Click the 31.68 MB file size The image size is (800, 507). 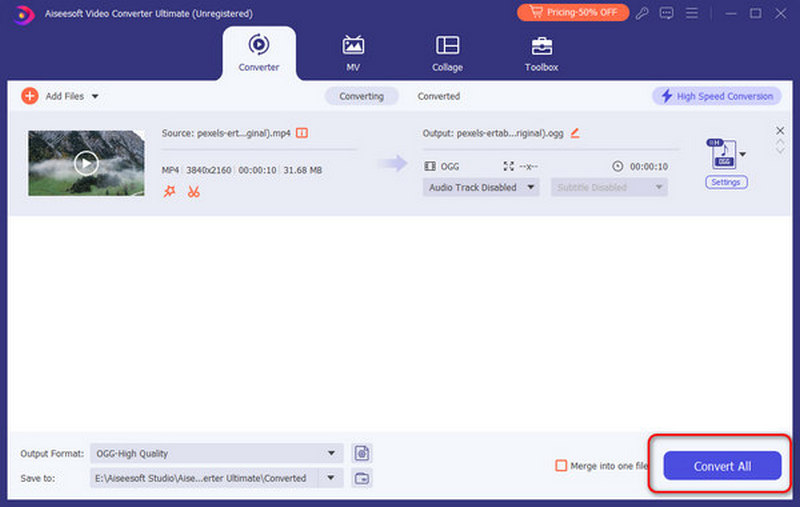coord(303,170)
